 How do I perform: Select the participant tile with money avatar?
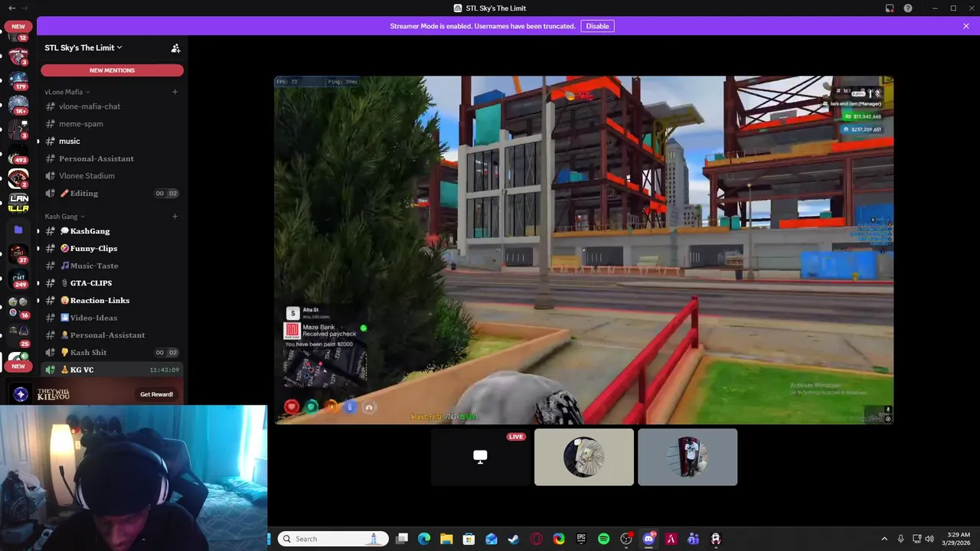point(584,457)
